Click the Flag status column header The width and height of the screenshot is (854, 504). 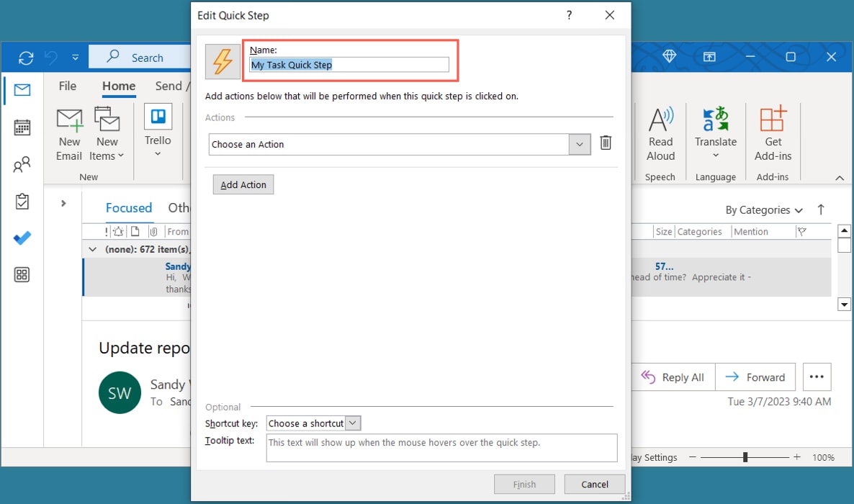pos(801,232)
